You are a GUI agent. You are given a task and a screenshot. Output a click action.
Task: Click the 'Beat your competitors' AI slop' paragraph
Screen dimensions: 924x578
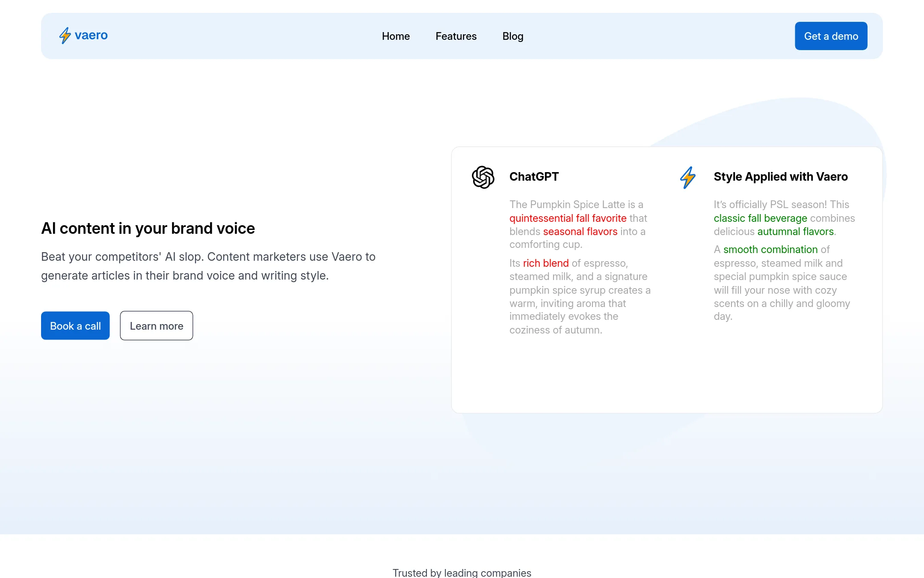[x=208, y=266]
